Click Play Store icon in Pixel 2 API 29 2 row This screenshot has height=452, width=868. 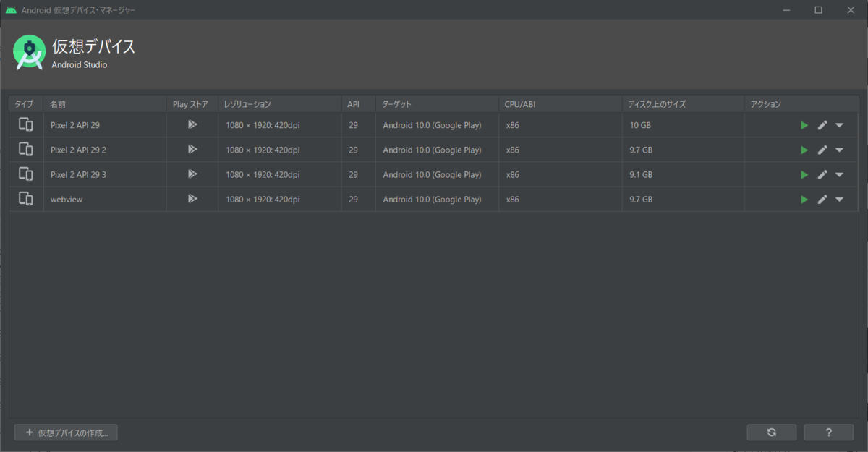192,149
